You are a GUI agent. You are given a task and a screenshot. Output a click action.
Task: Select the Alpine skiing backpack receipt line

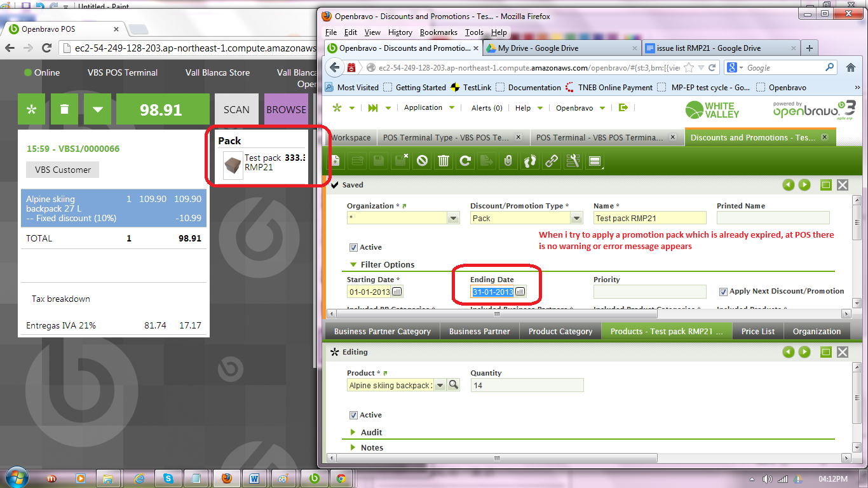coord(114,208)
